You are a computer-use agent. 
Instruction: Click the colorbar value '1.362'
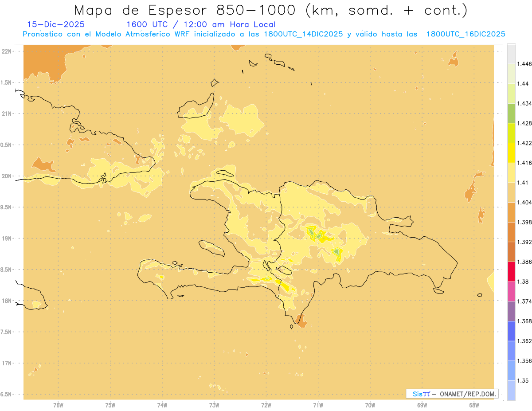[x=525, y=341]
